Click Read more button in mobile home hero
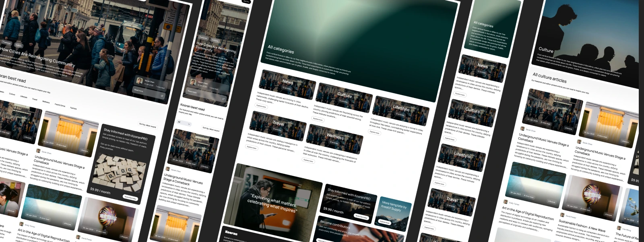 coord(205,95)
